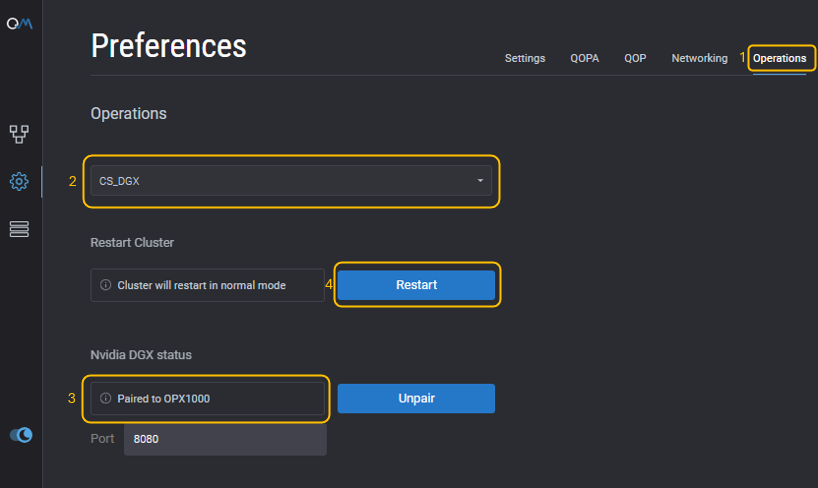Click the QM logo in the sidebar
Viewport: 818px width, 488px height.
click(x=19, y=24)
